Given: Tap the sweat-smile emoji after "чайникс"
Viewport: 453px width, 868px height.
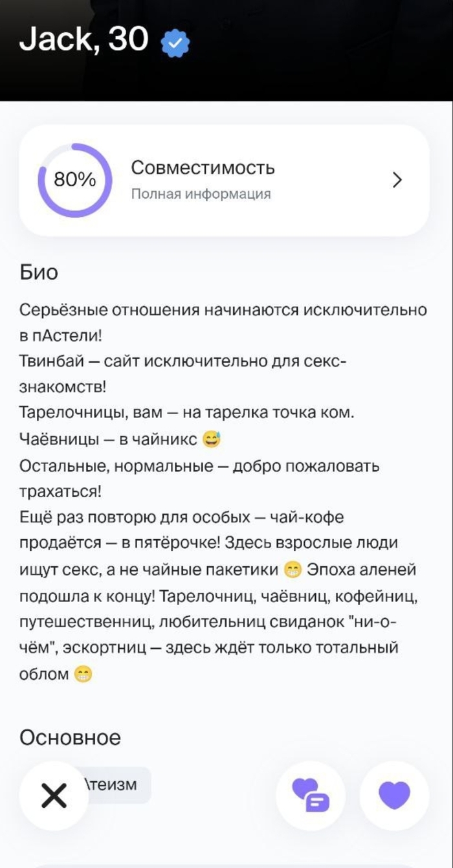Looking at the screenshot, I should 212,440.
